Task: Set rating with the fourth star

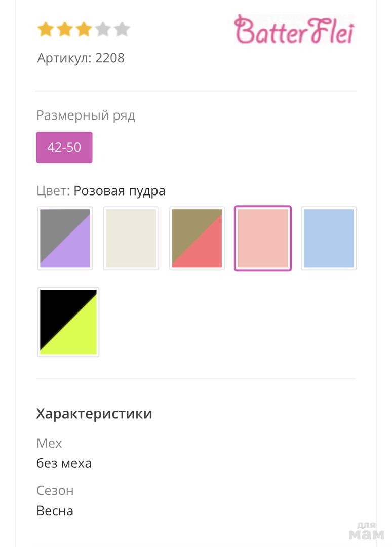Action: (x=103, y=29)
